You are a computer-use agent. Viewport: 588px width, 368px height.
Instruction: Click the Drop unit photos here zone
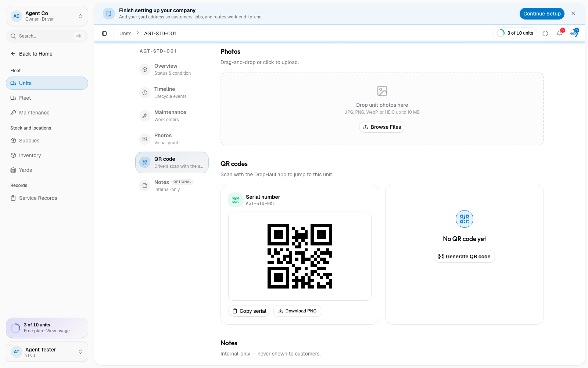pyautogui.click(x=382, y=109)
